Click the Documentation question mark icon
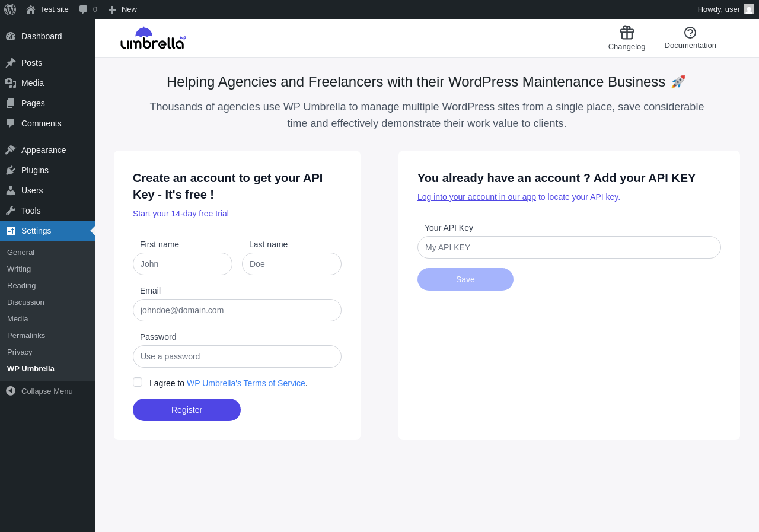Viewport: 759px width, 532px height. coord(690,33)
